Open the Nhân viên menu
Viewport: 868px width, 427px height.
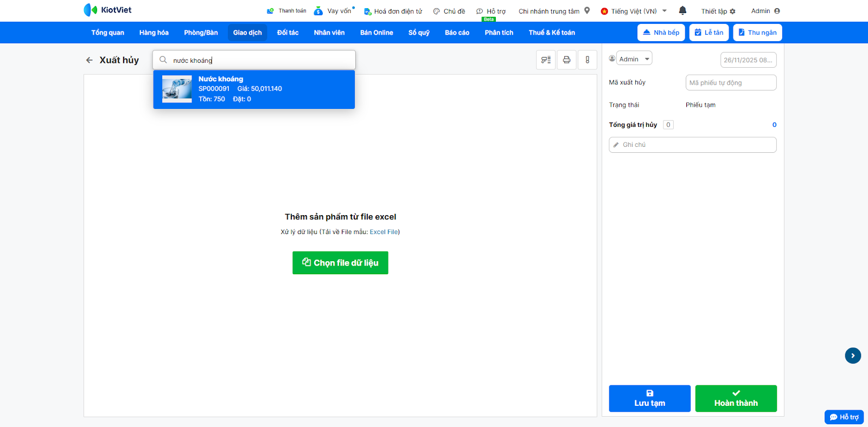[x=329, y=33]
